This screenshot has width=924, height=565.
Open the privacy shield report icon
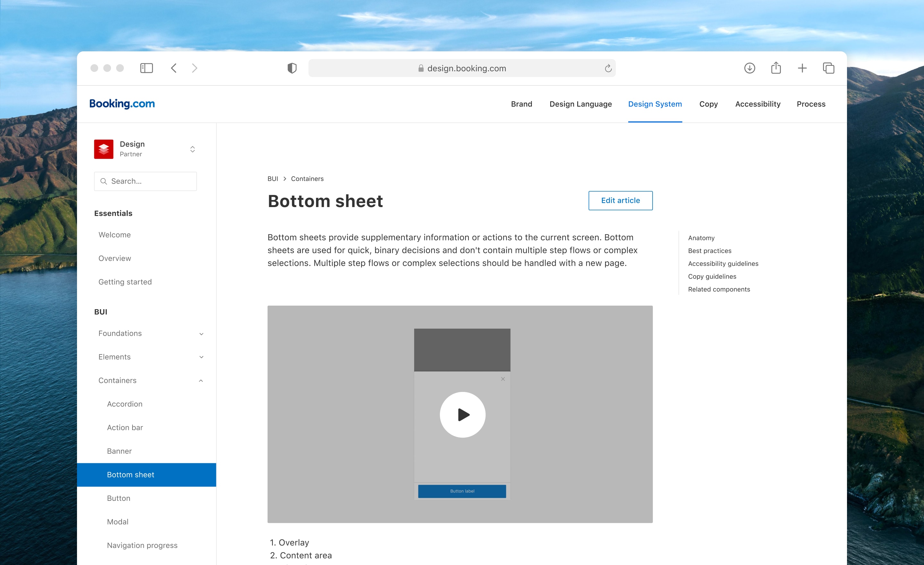click(292, 68)
